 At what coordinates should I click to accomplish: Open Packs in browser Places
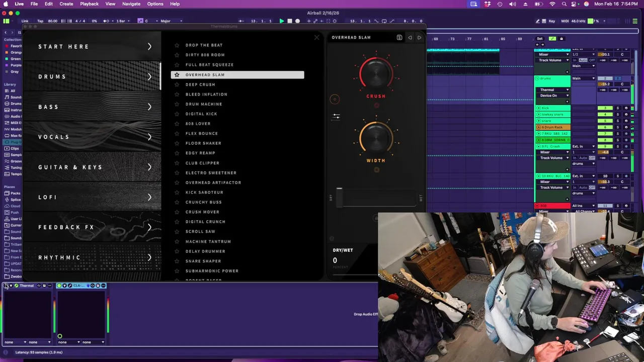[15, 193]
